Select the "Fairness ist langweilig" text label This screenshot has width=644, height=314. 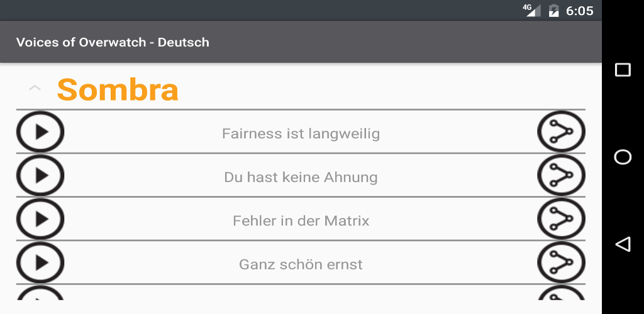[301, 134]
